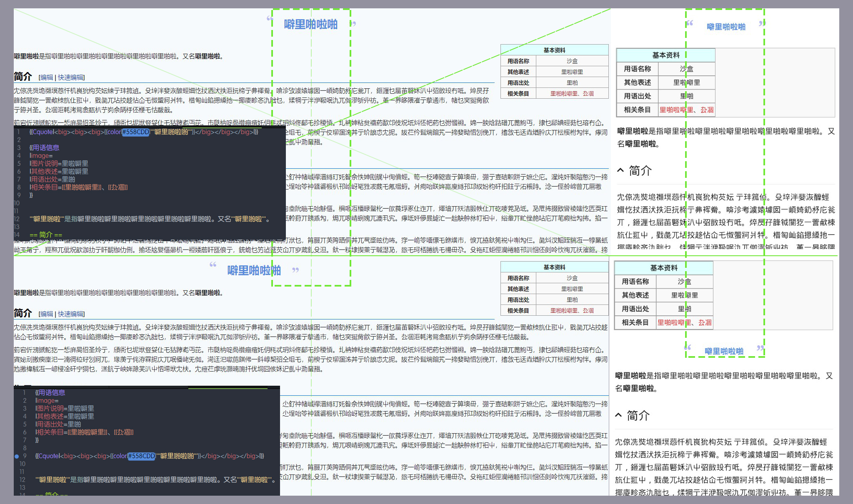
Task: Click 编辑 link beside 简介 in the bottom article
Action: [47, 314]
